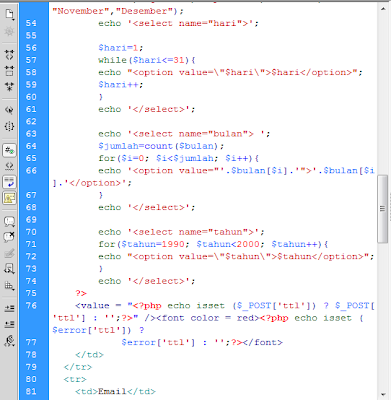Viewport: 391px width, 400px height.
Task: Open the Recent Snippets icon
Action: tap(9, 269)
